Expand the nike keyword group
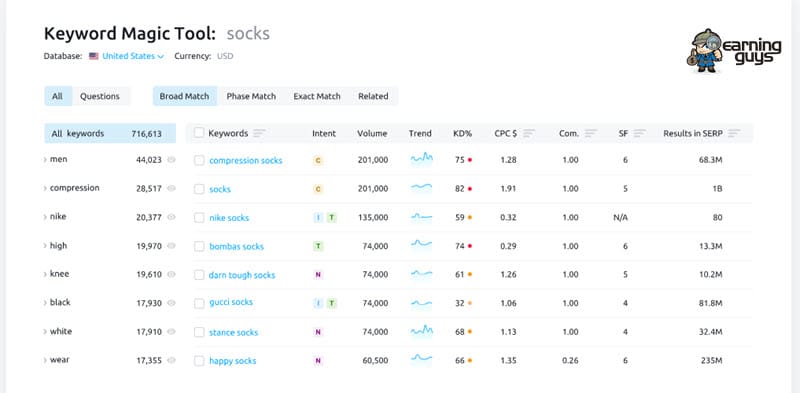Image resolution: width=800 pixels, height=393 pixels. (x=45, y=217)
